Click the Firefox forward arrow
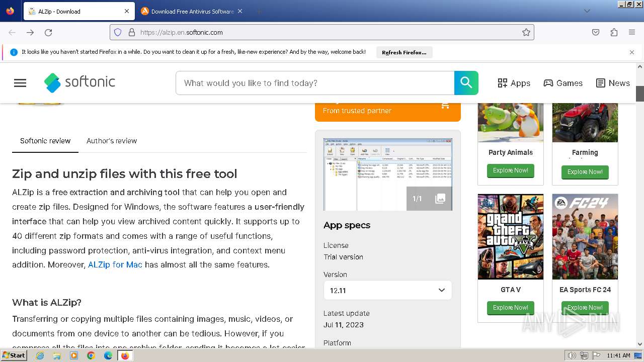644x362 pixels. 30,32
